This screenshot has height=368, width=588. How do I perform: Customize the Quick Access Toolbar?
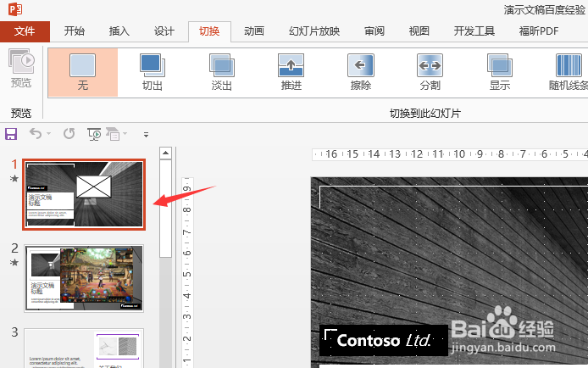(x=147, y=134)
